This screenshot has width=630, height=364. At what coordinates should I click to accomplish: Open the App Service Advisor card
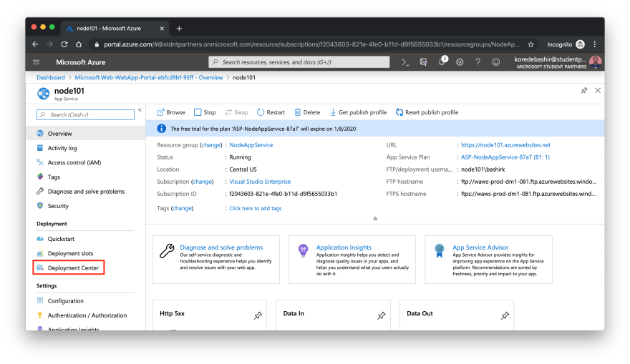click(x=488, y=260)
